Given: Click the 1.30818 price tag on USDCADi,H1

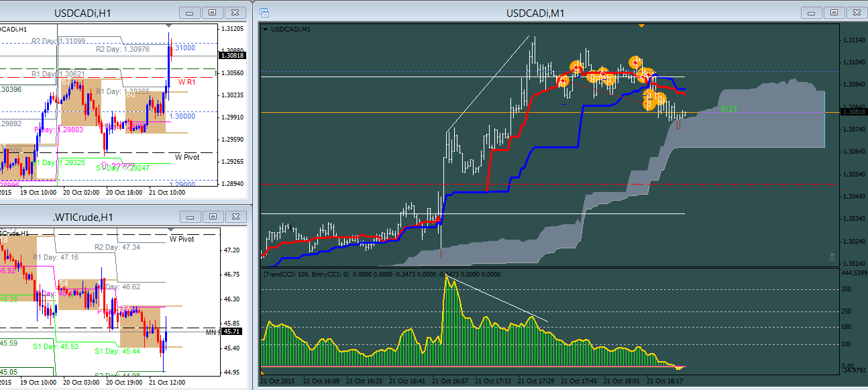Looking at the screenshot, I should click(x=234, y=56).
